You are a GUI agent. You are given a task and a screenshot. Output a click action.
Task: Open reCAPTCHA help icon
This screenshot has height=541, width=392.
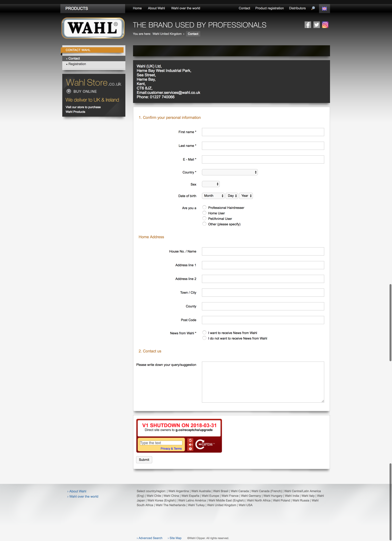[x=190, y=449]
